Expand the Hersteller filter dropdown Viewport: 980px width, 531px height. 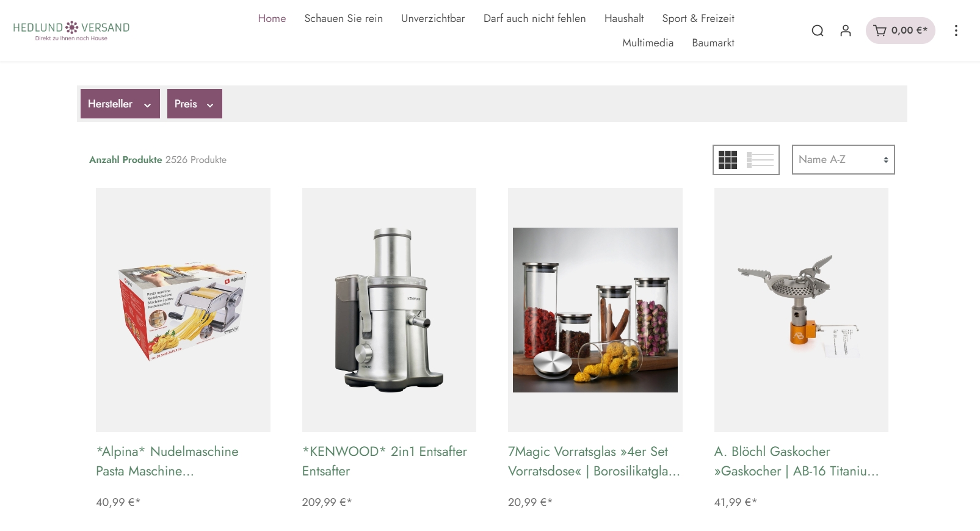pyautogui.click(x=120, y=104)
